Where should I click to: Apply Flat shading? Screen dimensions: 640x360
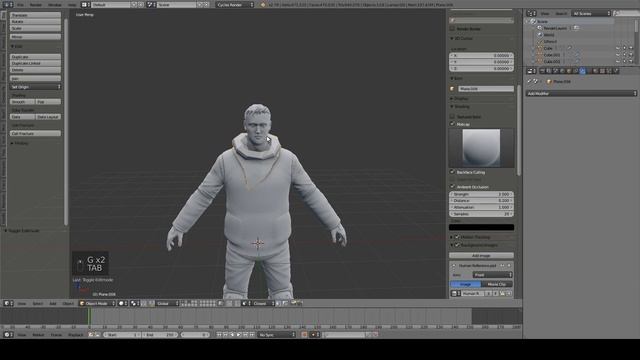48,102
